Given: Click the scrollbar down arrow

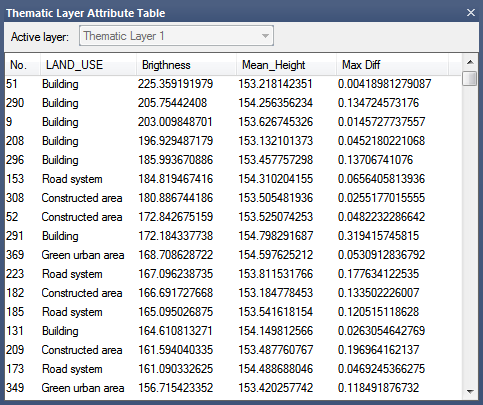Looking at the screenshot, I should point(470,391).
